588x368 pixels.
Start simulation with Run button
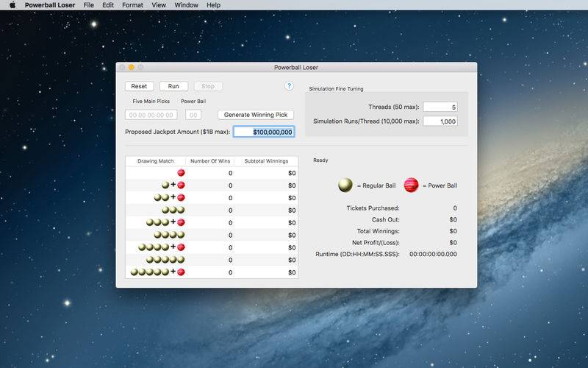[x=173, y=86]
